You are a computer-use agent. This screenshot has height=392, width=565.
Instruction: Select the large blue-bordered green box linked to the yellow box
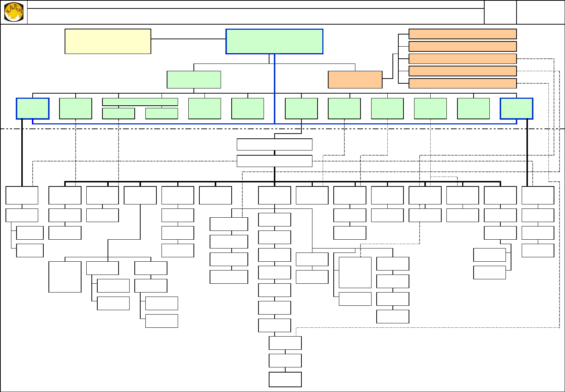tap(274, 41)
